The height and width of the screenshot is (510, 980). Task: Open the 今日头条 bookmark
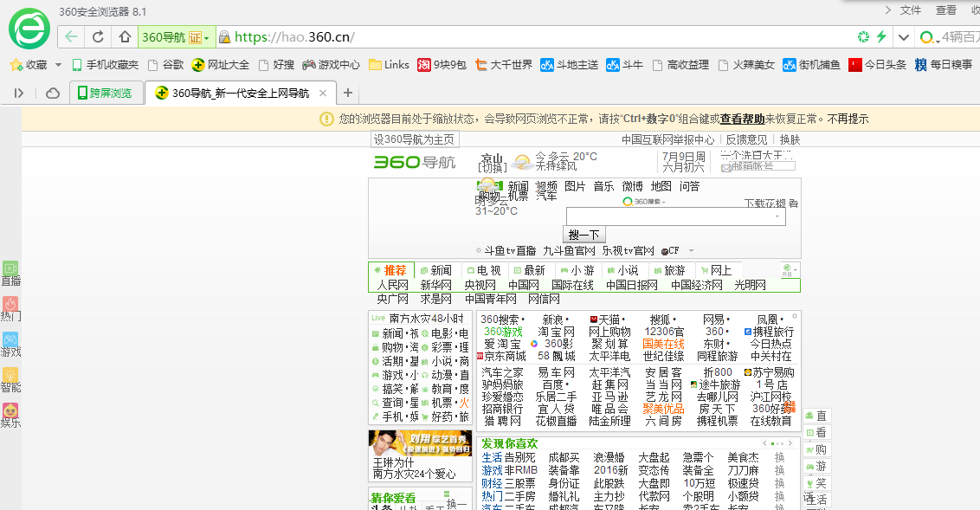pyautogui.click(x=878, y=65)
